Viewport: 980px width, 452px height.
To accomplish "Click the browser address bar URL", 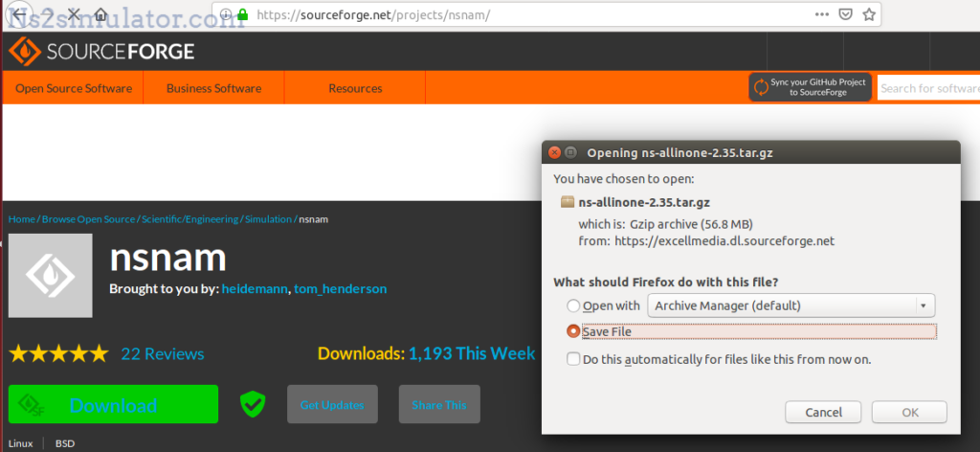I will tap(373, 15).
